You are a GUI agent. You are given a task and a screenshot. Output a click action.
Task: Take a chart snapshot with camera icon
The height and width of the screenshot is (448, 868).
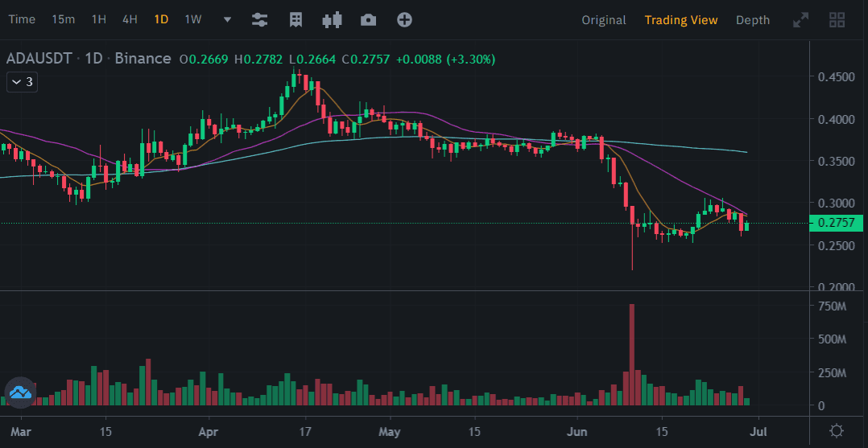pos(369,20)
